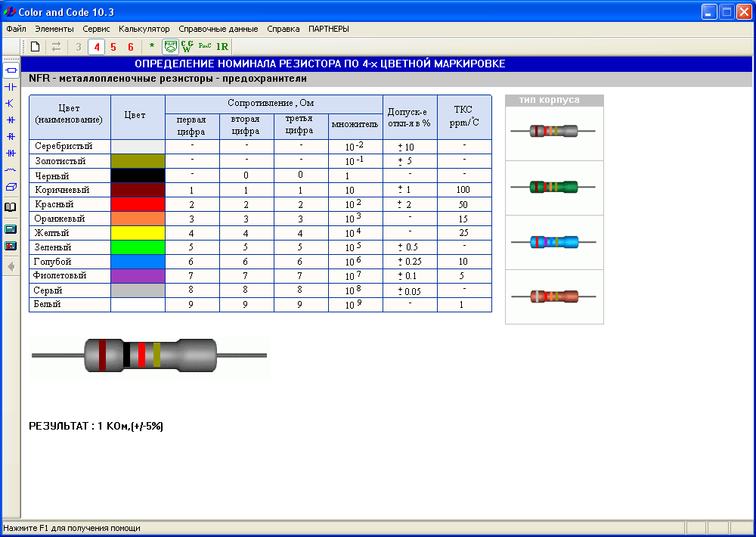This screenshot has width=756, height=537.
Task: Click the new document icon in toolbar
Action: pyautogui.click(x=35, y=47)
